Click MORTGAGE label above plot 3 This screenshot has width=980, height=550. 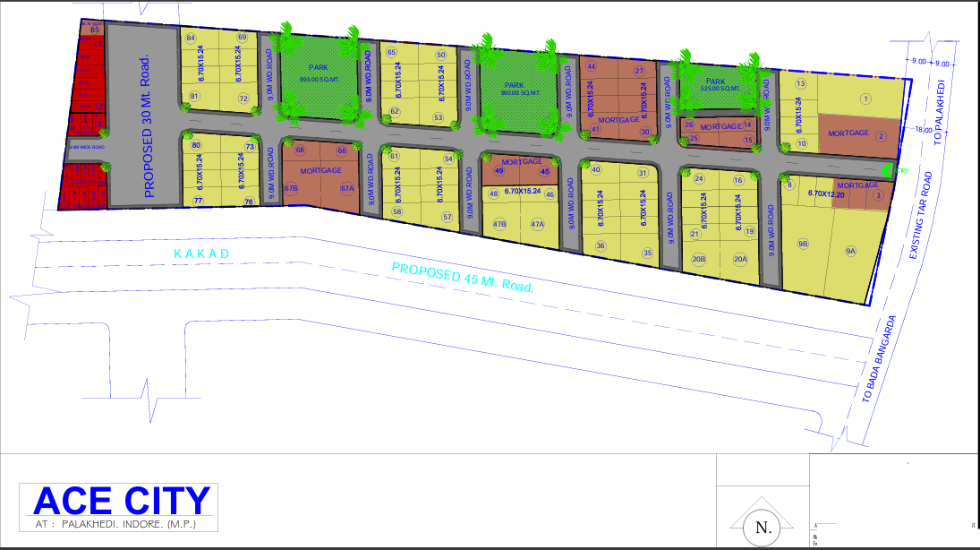857,185
